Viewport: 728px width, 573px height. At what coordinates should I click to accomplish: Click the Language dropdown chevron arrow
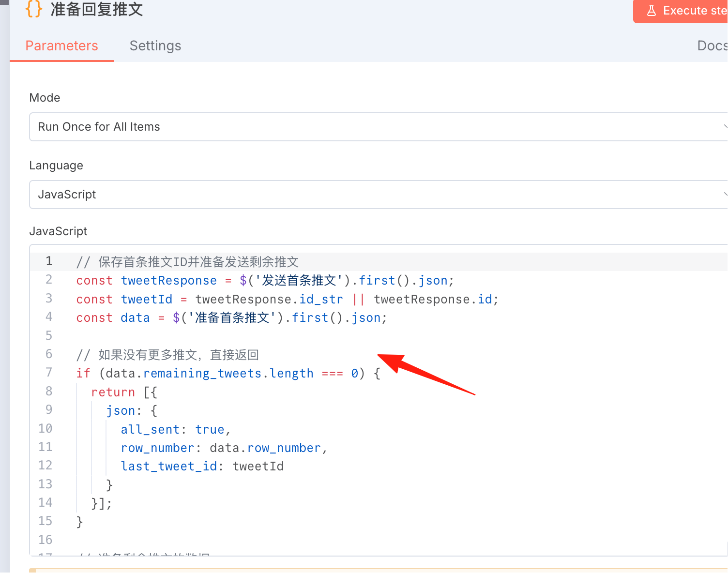coord(725,195)
